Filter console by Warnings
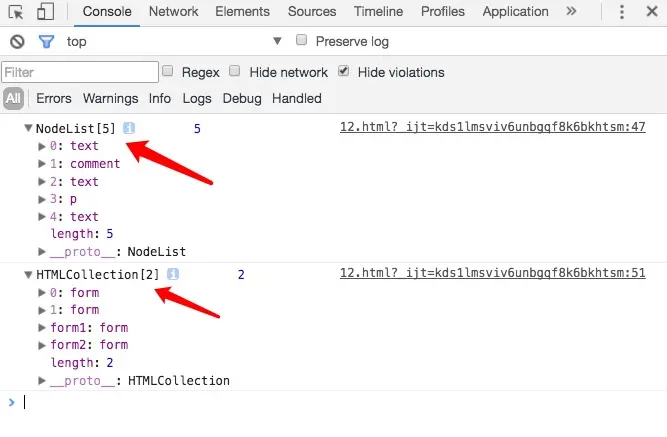Screen dimensions: 667x437 (111, 98)
